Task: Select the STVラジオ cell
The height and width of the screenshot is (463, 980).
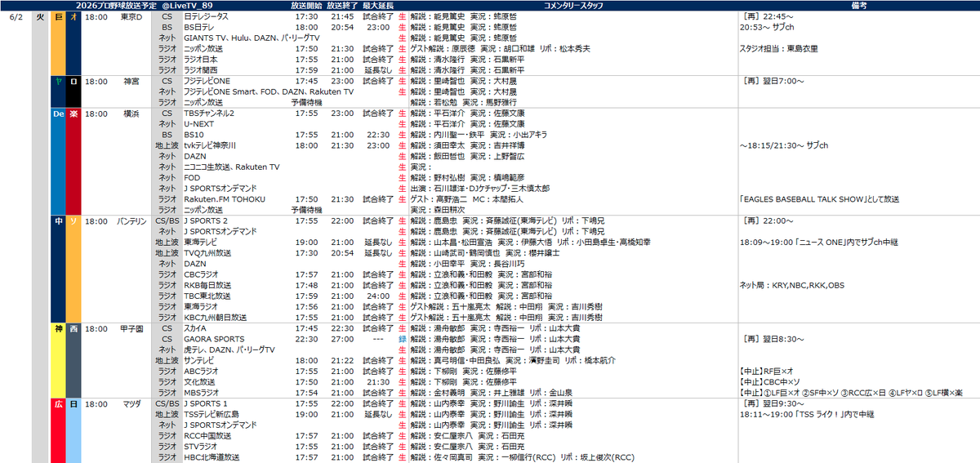Action: (201, 447)
